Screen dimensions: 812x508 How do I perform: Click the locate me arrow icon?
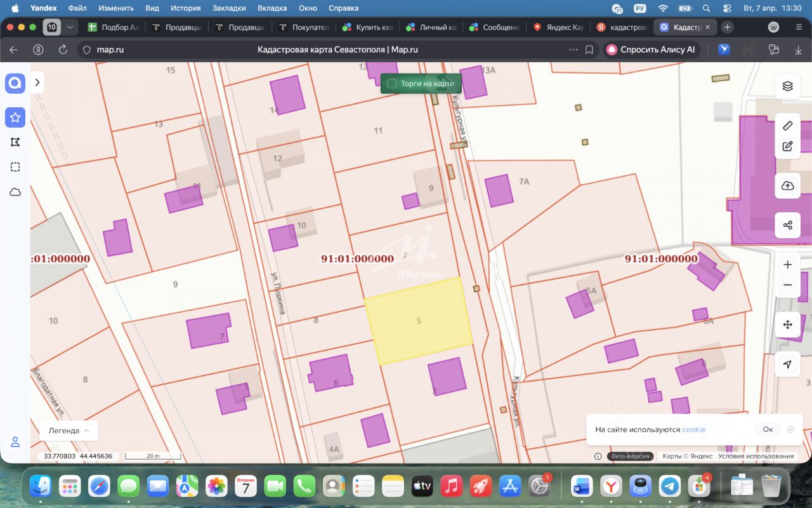click(x=787, y=364)
